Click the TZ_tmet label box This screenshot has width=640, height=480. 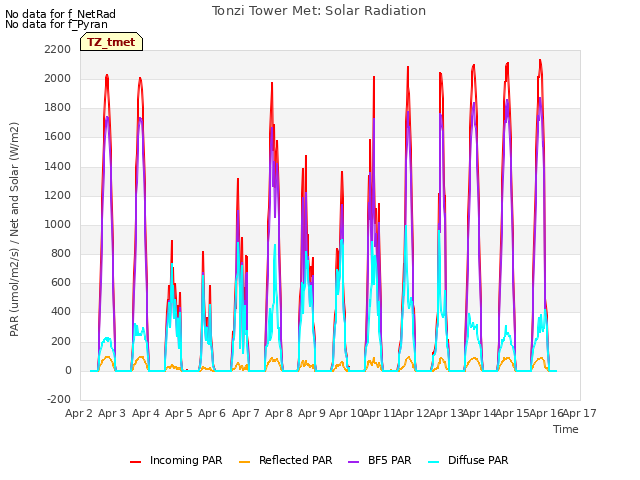click(x=111, y=42)
